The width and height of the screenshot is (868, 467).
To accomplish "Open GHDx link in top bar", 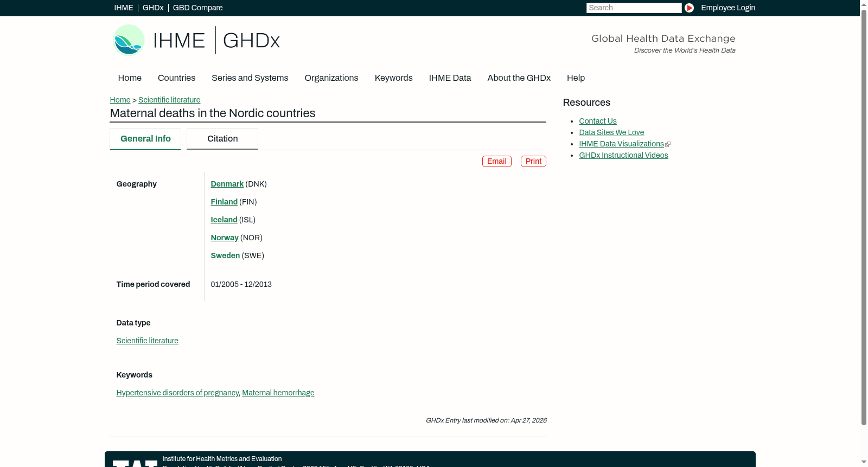I will [x=153, y=8].
